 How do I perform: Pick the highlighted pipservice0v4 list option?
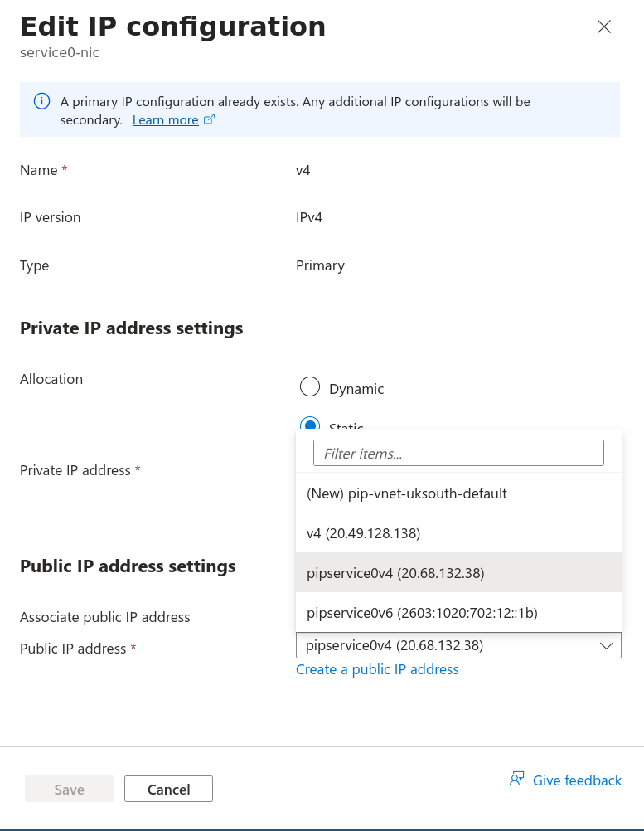[x=395, y=573]
